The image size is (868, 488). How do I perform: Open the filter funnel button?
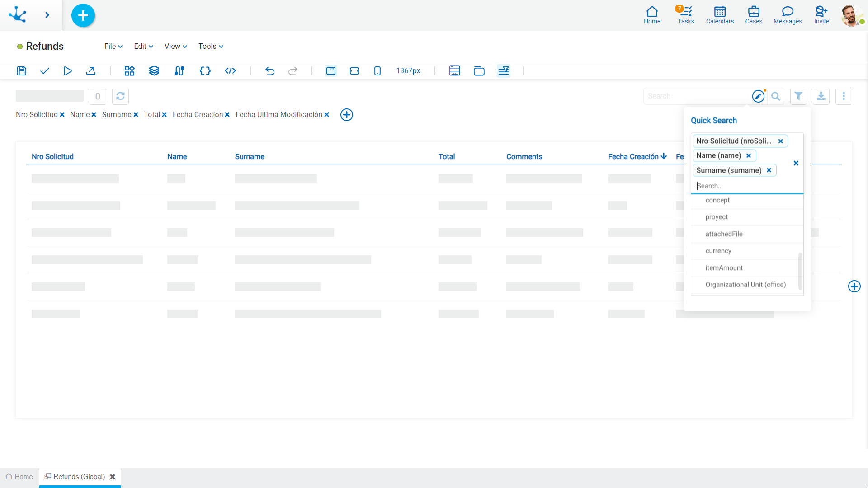pyautogui.click(x=799, y=96)
